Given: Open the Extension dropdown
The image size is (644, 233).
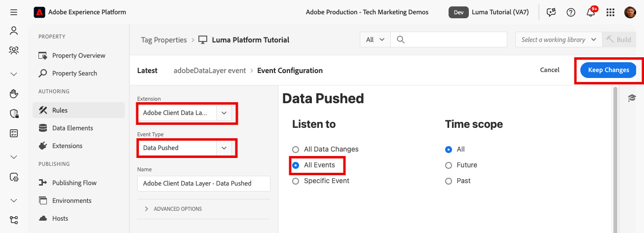Looking at the screenshot, I should pyautogui.click(x=187, y=113).
